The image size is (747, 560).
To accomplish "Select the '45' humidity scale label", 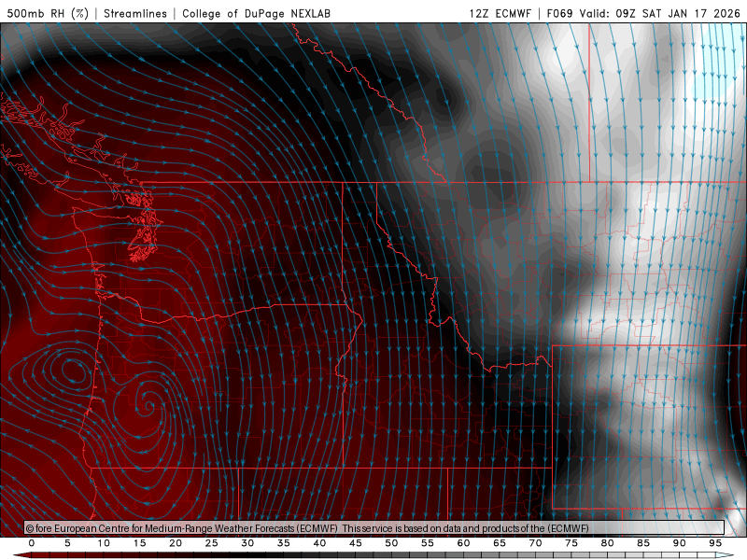I will click(x=356, y=543).
